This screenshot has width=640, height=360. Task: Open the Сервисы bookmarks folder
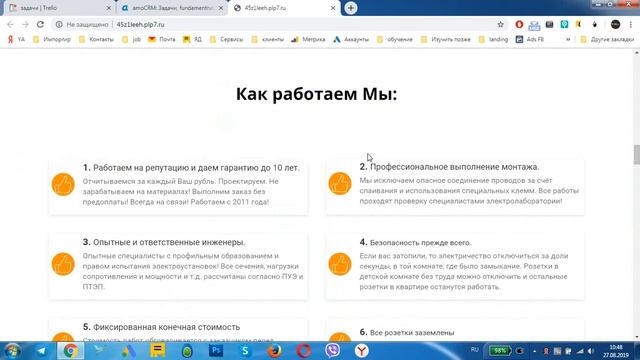pyautogui.click(x=227, y=40)
